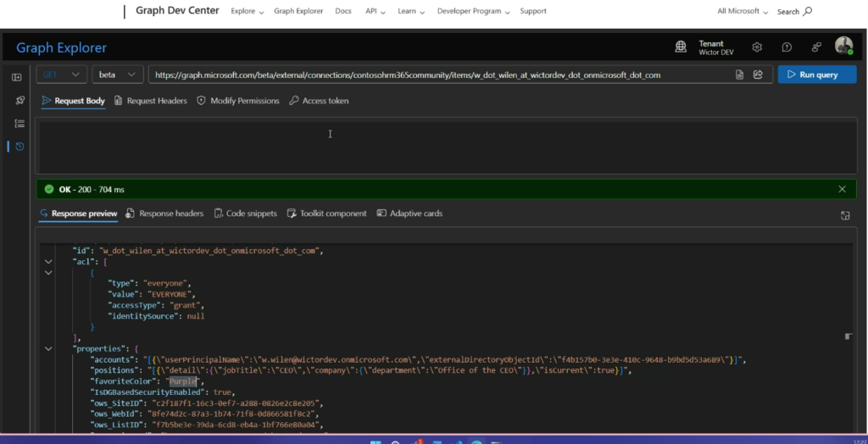Click the response minimap scroll marker

848,336
